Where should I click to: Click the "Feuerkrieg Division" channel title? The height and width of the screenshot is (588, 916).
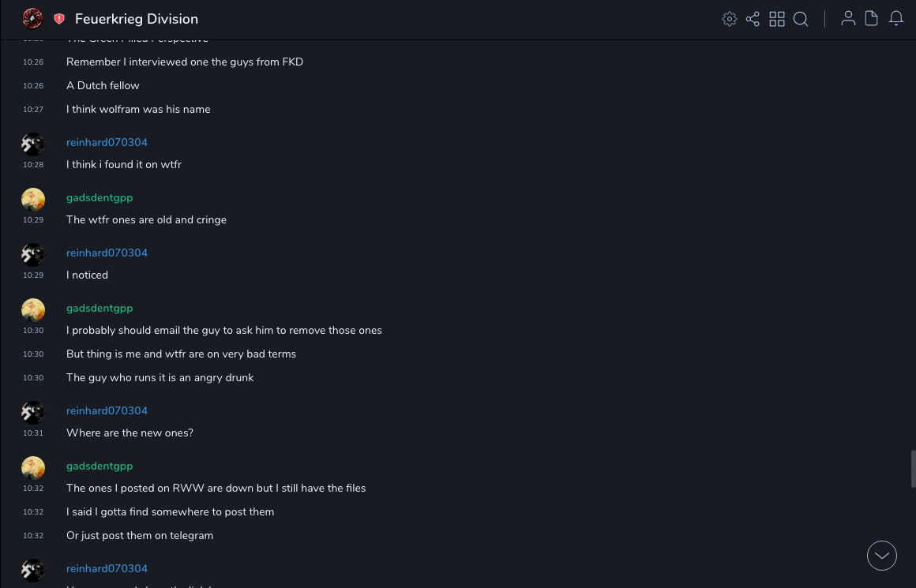[137, 19]
